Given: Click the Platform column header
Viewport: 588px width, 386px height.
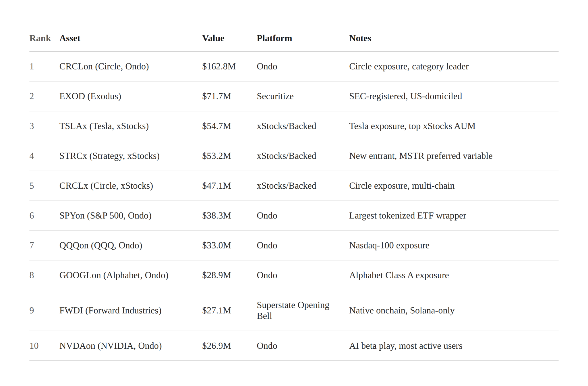Looking at the screenshot, I should pyautogui.click(x=274, y=38).
